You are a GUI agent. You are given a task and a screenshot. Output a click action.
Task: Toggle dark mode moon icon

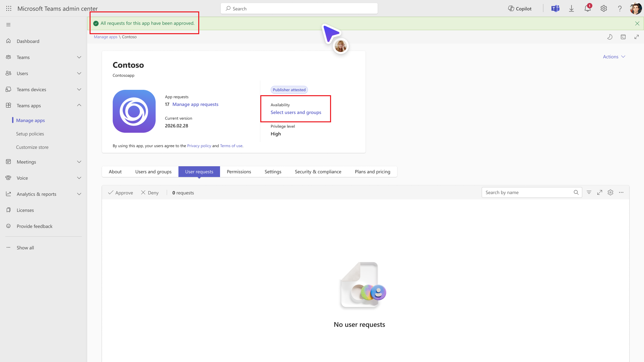coord(610,37)
